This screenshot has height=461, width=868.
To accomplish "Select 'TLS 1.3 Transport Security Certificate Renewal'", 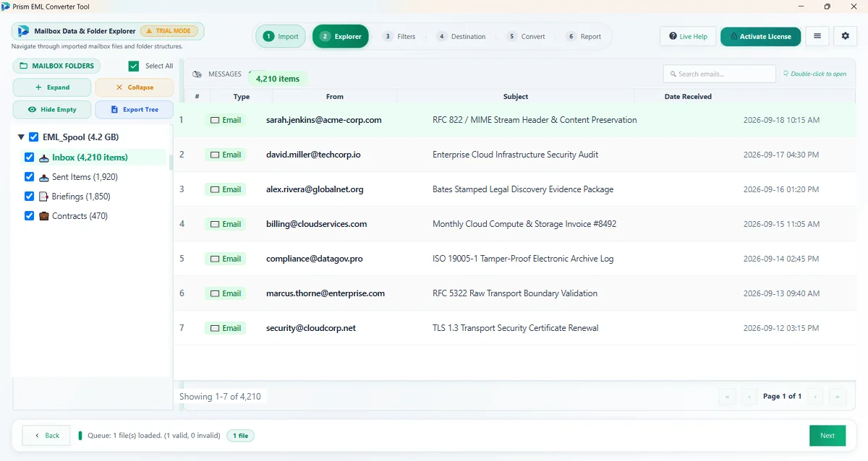I will 516,328.
